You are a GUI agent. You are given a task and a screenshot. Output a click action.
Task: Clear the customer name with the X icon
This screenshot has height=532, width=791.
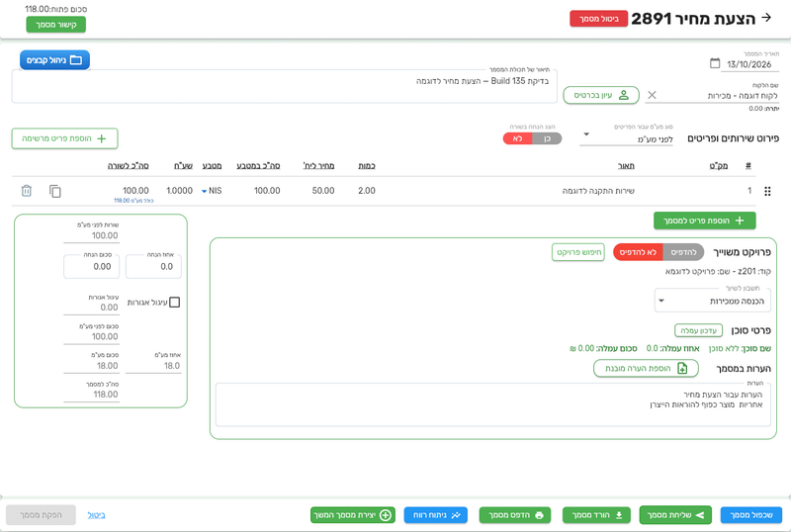point(652,95)
